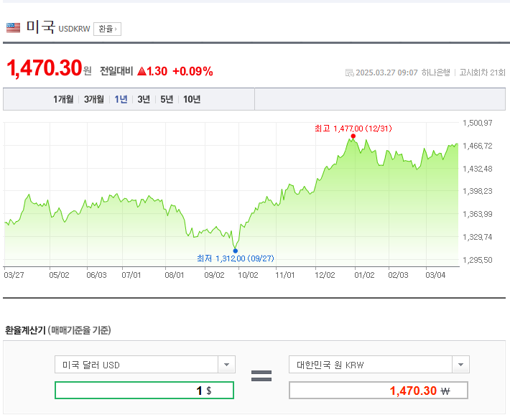Open the 대한민국 원 KRW currency dropdown
Image resolution: width=510 pixels, height=420 pixels.
coord(379,365)
